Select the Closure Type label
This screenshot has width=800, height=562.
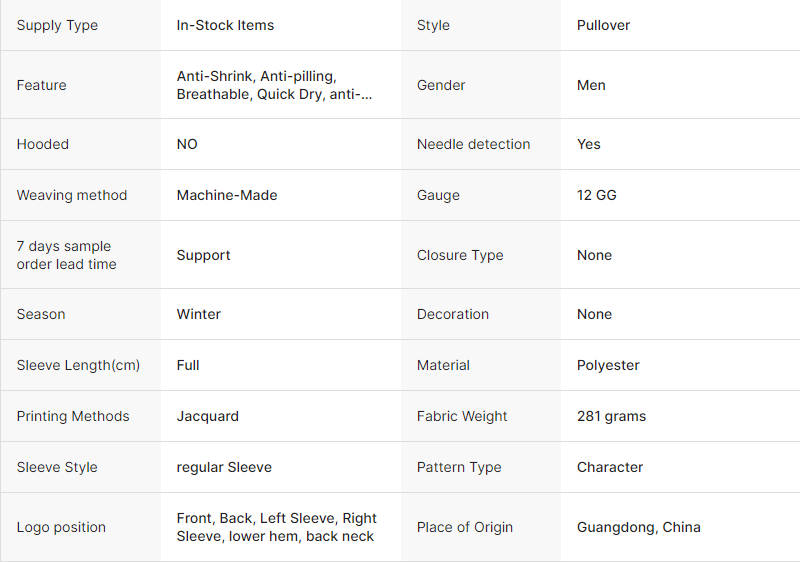[x=460, y=255]
